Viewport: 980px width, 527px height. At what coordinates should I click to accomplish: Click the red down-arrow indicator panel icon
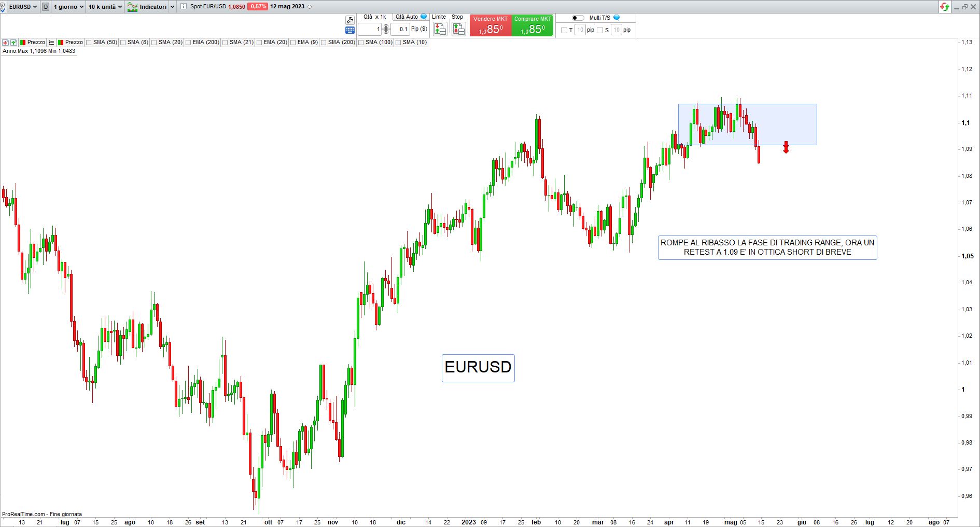[5, 43]
